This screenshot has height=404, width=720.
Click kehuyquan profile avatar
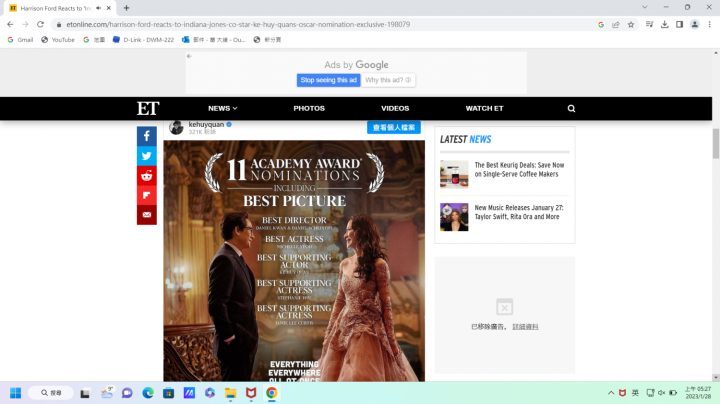click(x=176, y=127)
